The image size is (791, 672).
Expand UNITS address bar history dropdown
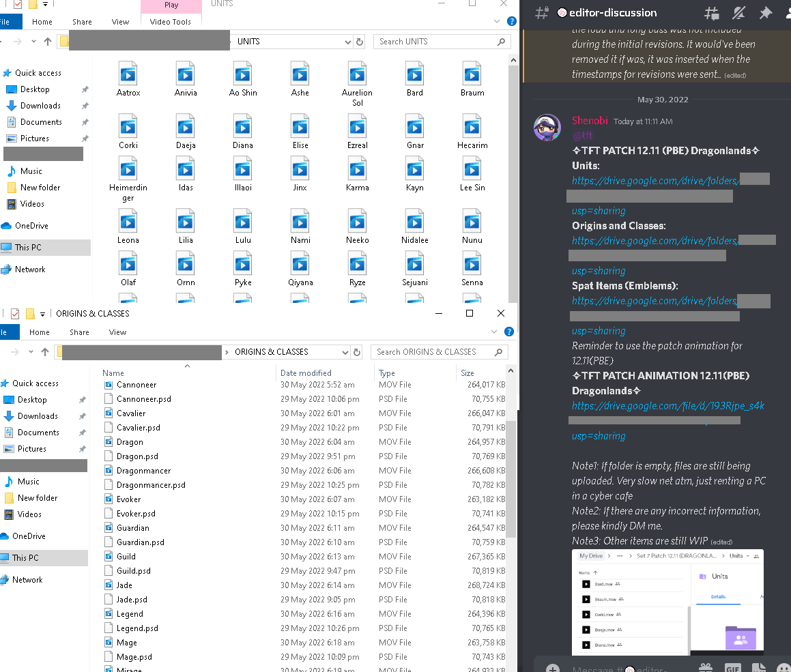click(x=347, y=42)
